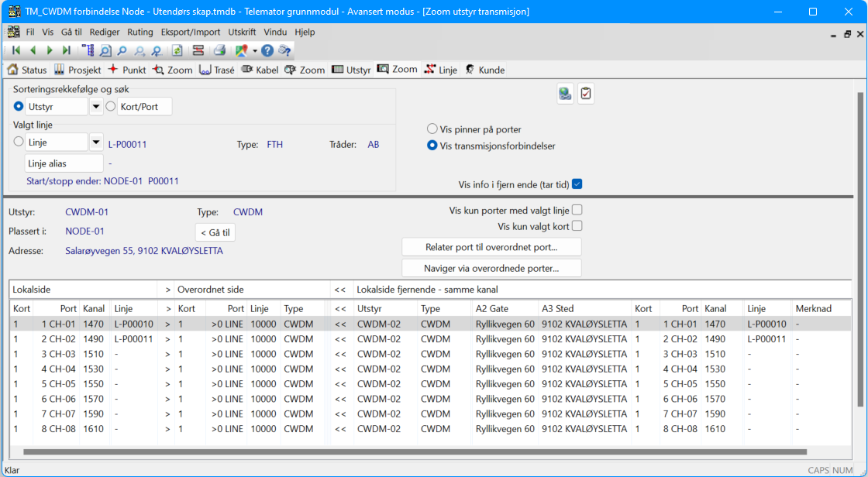
Task: Check Vis kun valgt kort
Action: point(577,226)
